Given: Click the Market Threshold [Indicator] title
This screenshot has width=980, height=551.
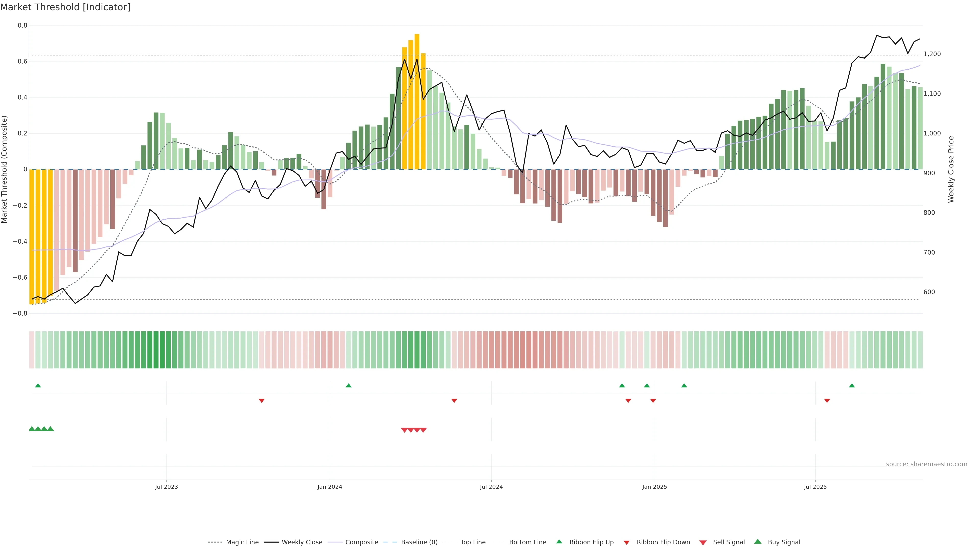Looking at the screenshot, I should [65, 7].
